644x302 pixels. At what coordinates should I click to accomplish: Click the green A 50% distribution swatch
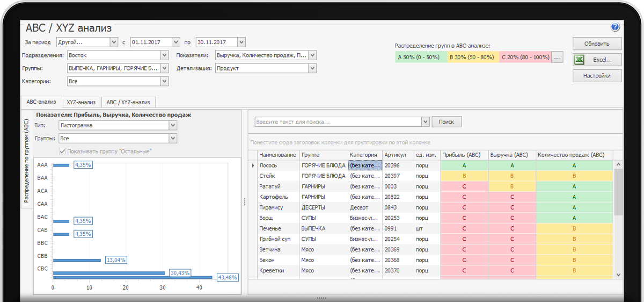[421, 57]
